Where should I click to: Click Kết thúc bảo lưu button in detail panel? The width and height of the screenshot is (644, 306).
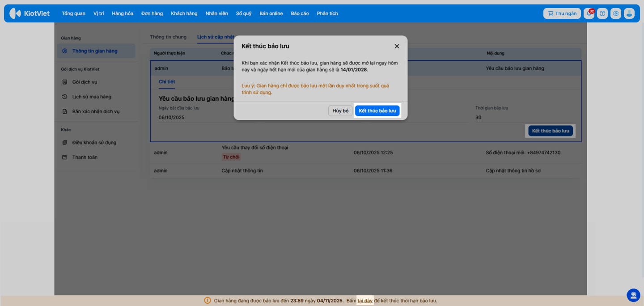pos(551,131)
